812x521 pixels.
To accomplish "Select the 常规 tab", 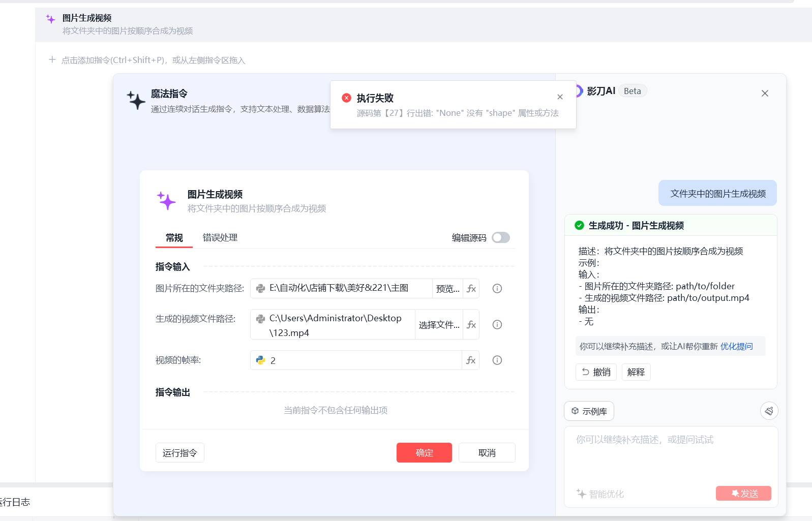I will [x=174, y=238].
